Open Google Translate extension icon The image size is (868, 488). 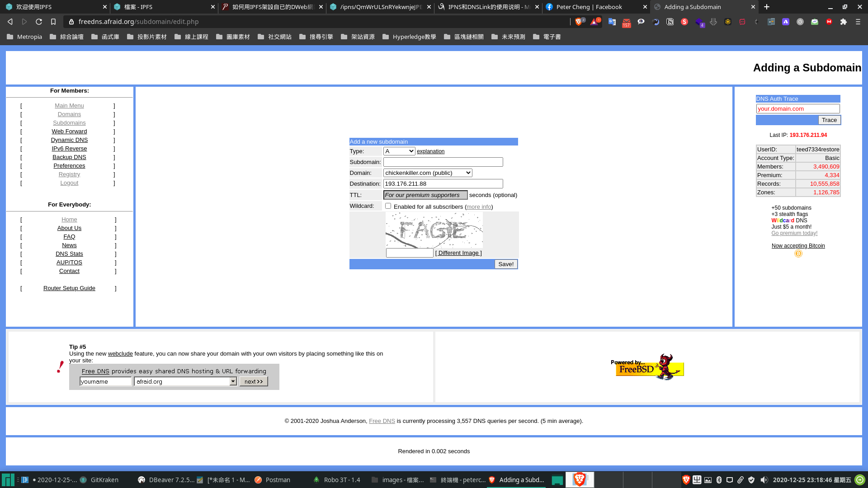(x=612, y=22)
